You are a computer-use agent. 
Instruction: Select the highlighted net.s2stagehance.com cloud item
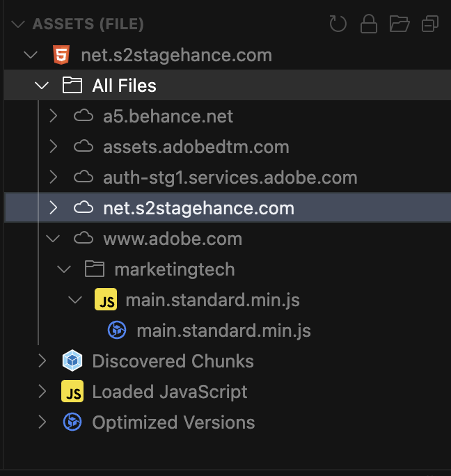[198, 208]
